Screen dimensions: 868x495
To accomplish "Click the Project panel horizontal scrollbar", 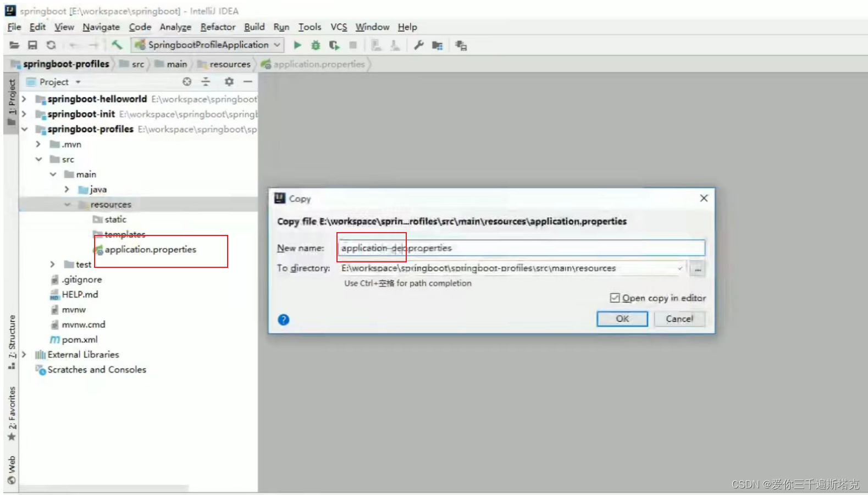I will [104, 488].
